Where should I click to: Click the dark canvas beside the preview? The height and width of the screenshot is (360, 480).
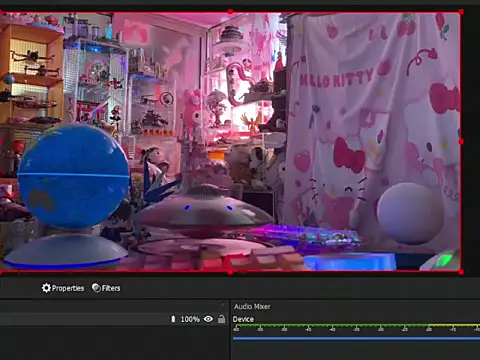[471, 142]
